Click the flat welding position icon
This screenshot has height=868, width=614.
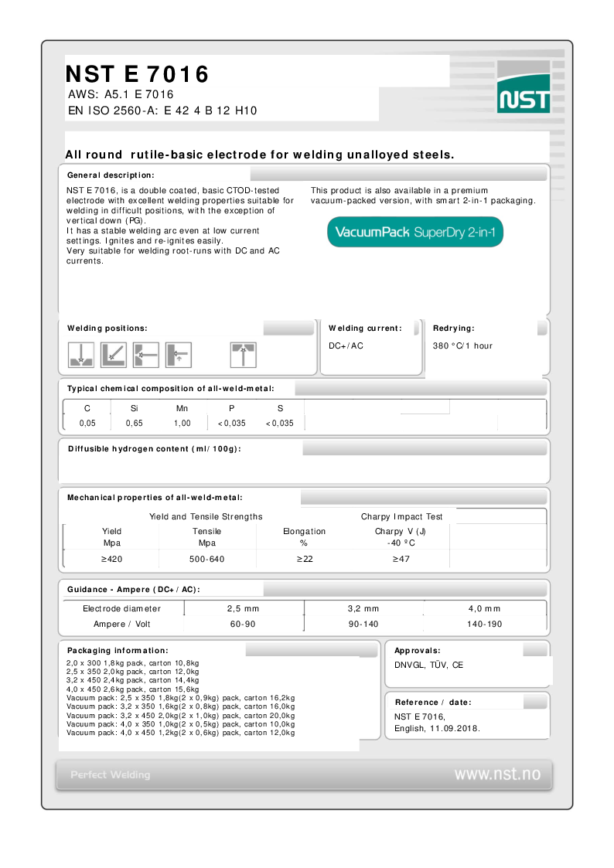[x=81, y=355]
